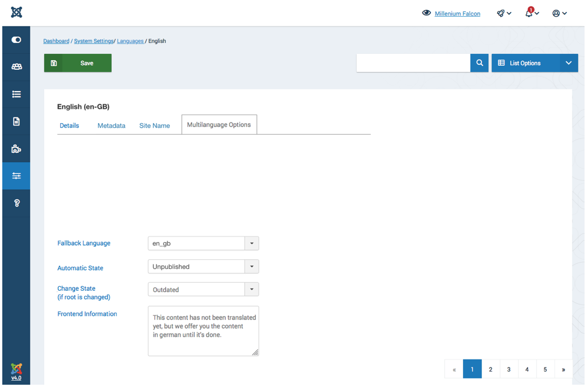Viewport: 588px width, 387px height.
Task: Click the save disk icon
Action: [54, 63]
